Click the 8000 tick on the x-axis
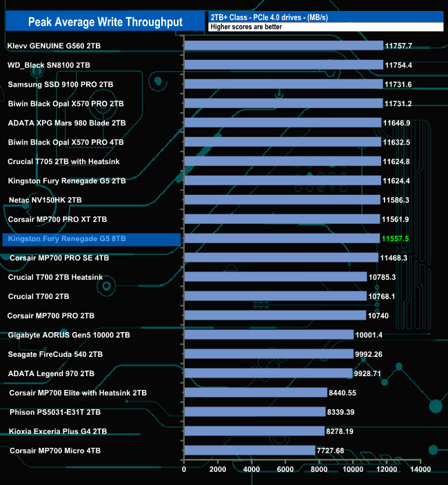This screenshot has width=448, height=485. [319, 469]
